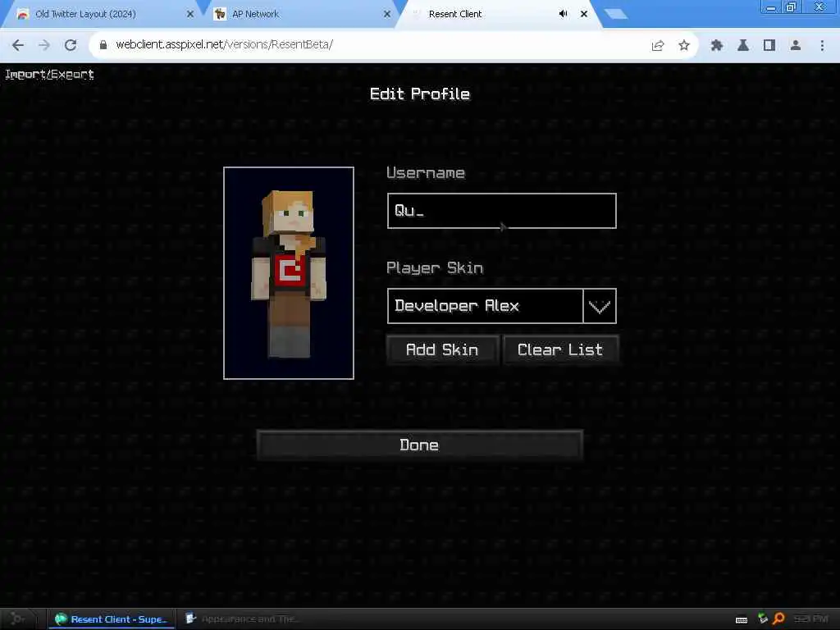Viewport: 840px width, 630px height.
Task: Click the network tray icon
Action: (x=762, y=619)
